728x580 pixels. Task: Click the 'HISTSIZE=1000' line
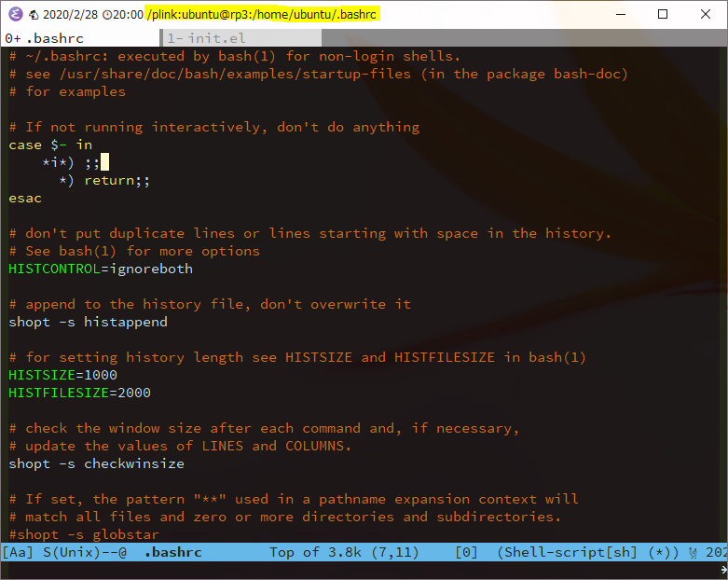[x=63, y=375]
